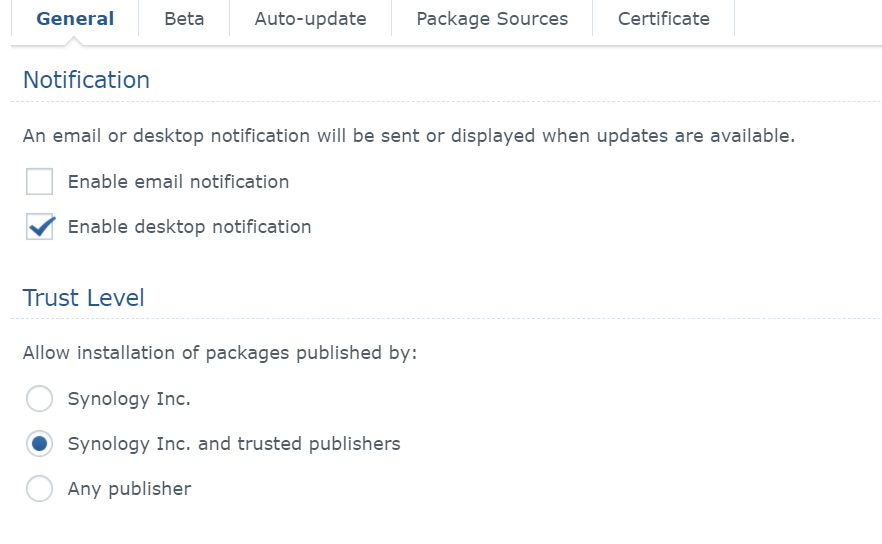Click the blue checkmark icon

[41, 226]
